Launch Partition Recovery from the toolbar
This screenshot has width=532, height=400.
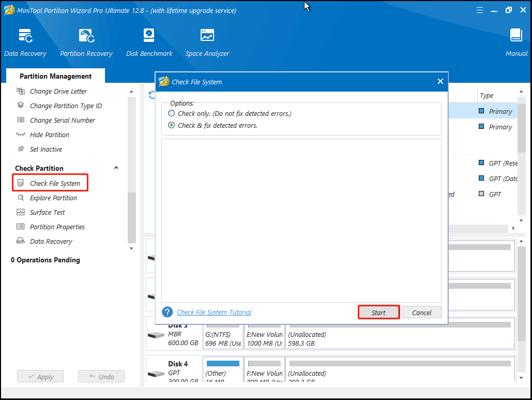point(86,36)
